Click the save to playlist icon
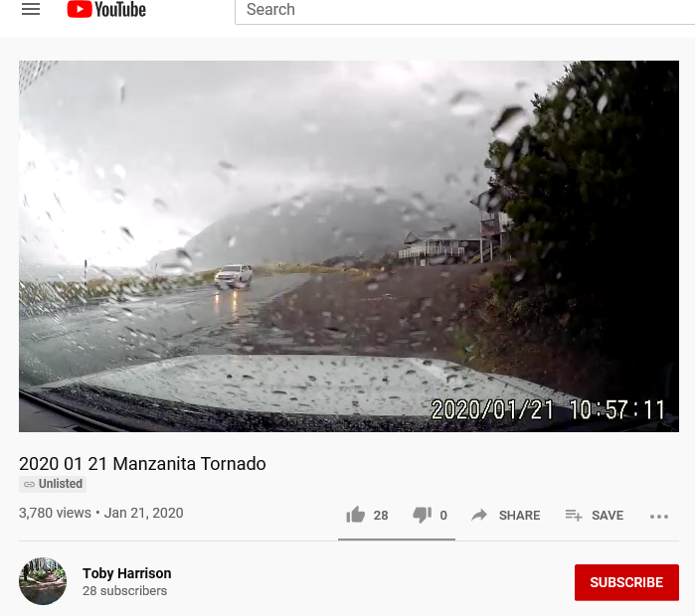Viewport: 695px width, 616px height. click(x=574, y=515)
